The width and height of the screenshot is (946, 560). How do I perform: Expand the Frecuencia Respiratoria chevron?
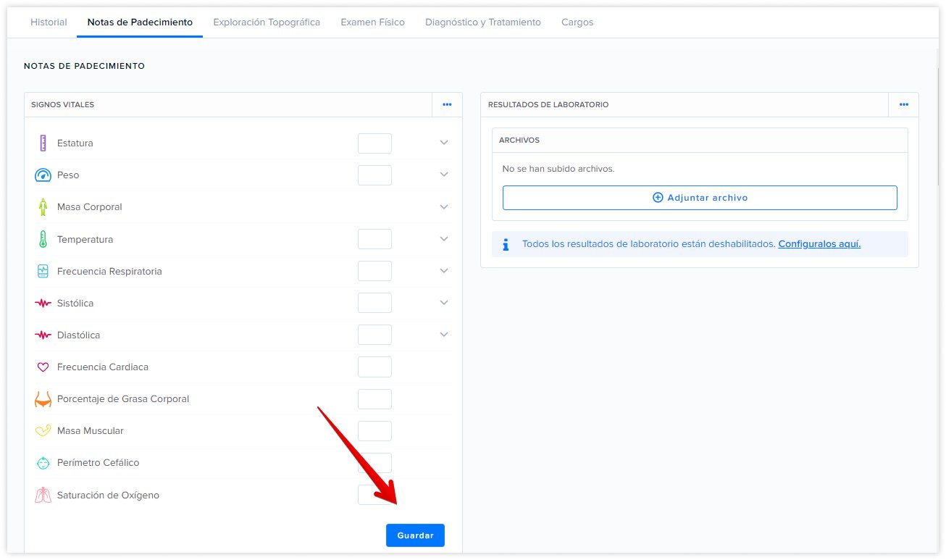(x=444, y=271)
